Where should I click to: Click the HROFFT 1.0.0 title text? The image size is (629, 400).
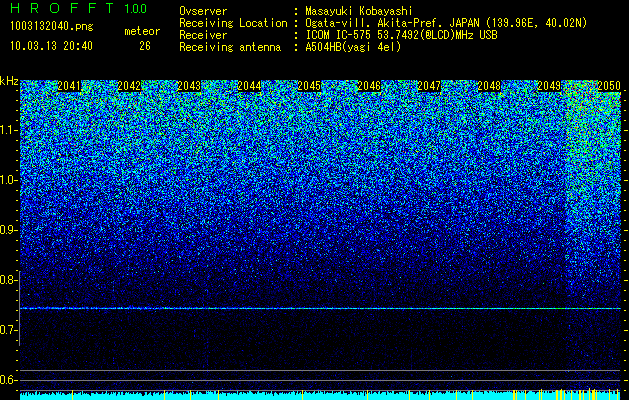tap(78, 8)
